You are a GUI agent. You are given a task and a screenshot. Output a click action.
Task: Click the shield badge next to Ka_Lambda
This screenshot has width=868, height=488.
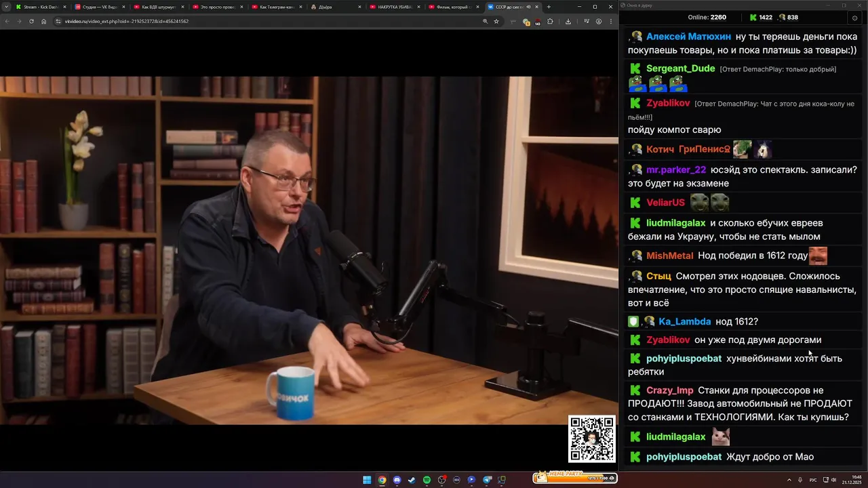(x=633, y=321)
